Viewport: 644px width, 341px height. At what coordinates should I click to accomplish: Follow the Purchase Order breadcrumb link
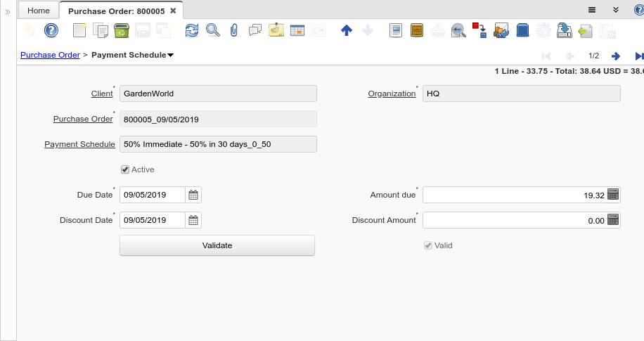tap(50, 55)
